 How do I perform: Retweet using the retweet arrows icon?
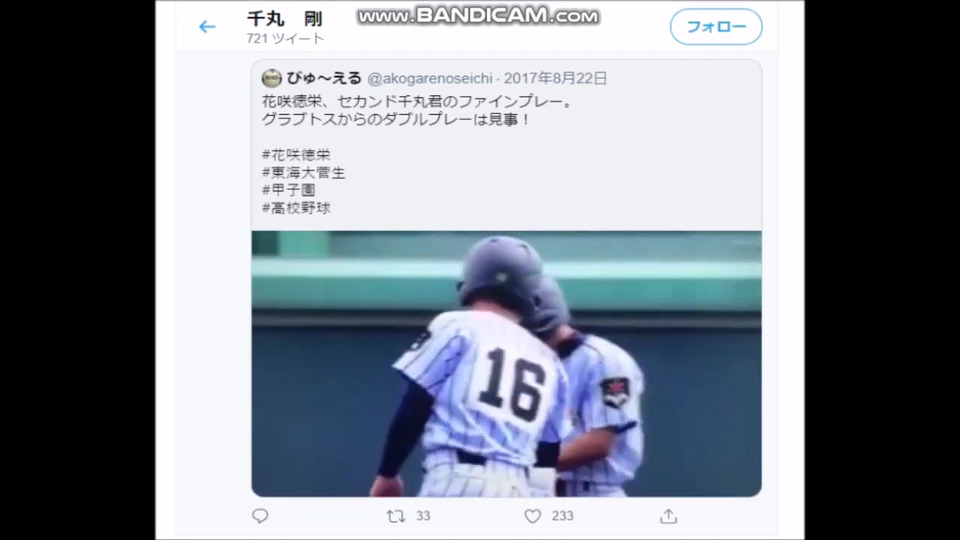[x=396, y=517]
